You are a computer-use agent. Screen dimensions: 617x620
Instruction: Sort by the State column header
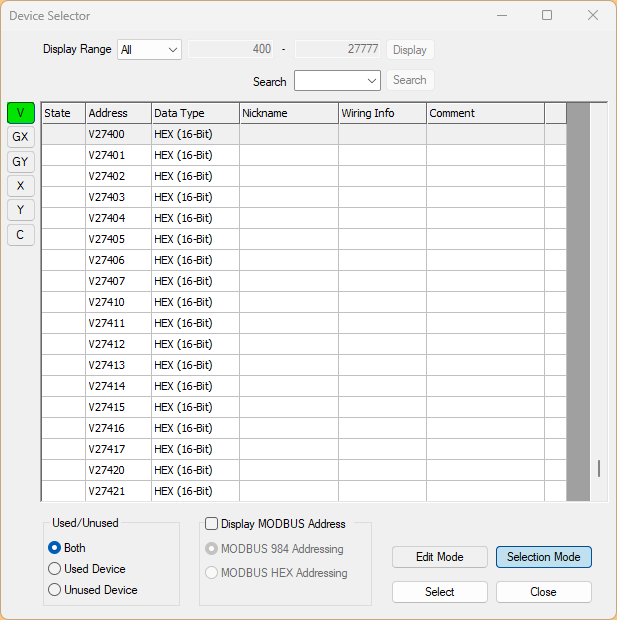click(63, 113)
